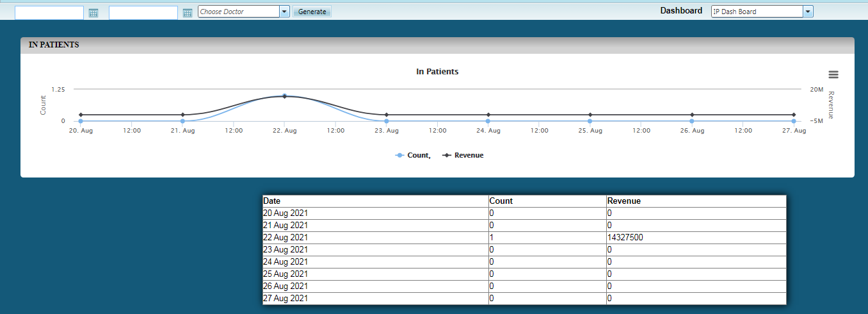Open the second date calendar picker icon
868x314 pixels.
[188, 13]
